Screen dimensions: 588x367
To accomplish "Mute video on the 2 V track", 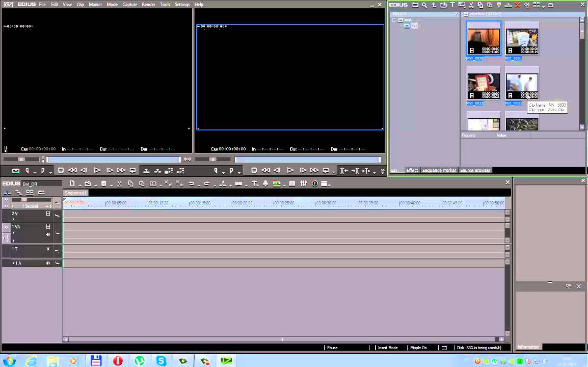I will 48,213.
